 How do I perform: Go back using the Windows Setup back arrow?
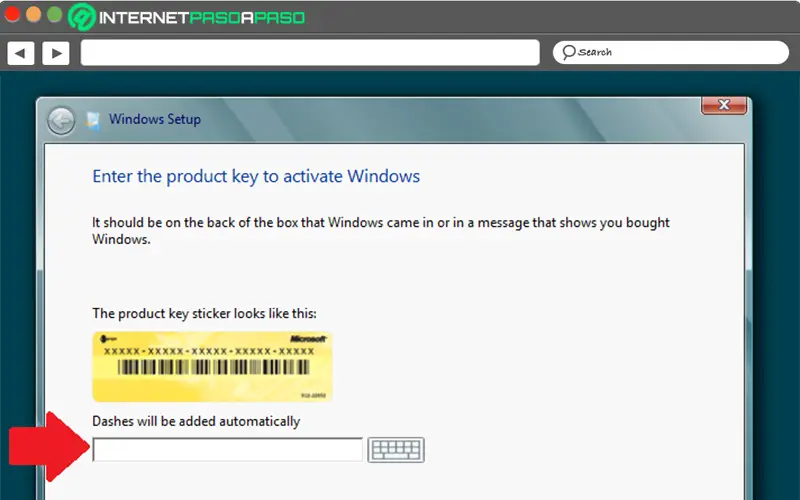click(x=61, y=121)
